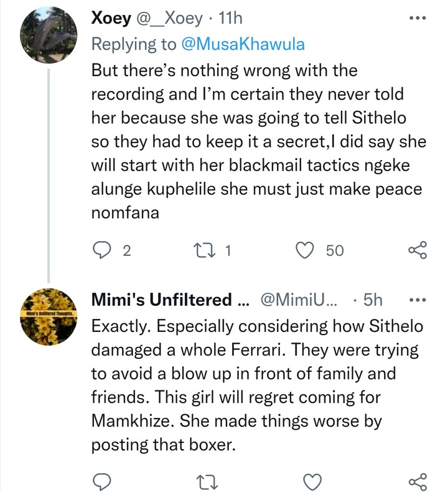Open Mimi's Unfiltered display name

tap(170, 300)
